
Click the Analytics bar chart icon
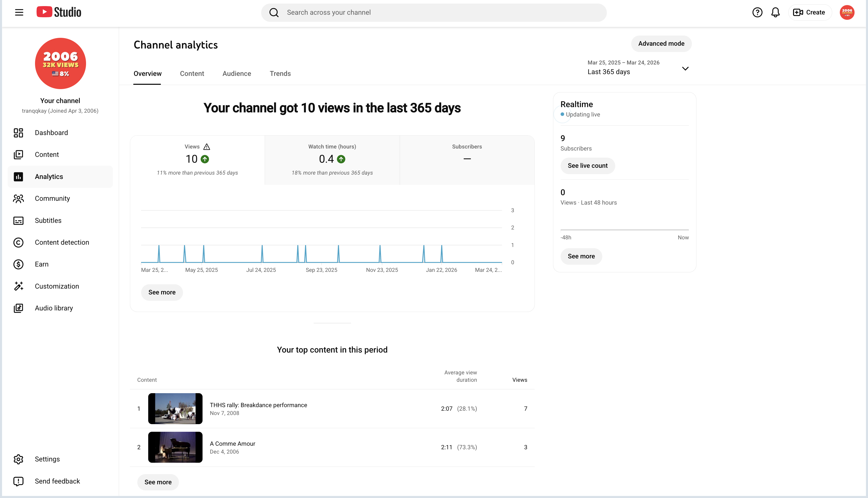click(x=19, y=176)
